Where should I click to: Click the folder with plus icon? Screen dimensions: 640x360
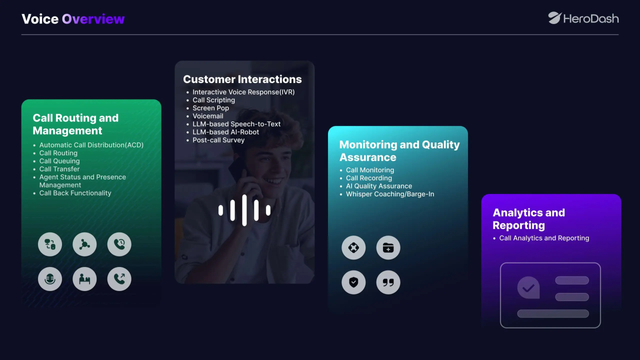click(388, 248)
